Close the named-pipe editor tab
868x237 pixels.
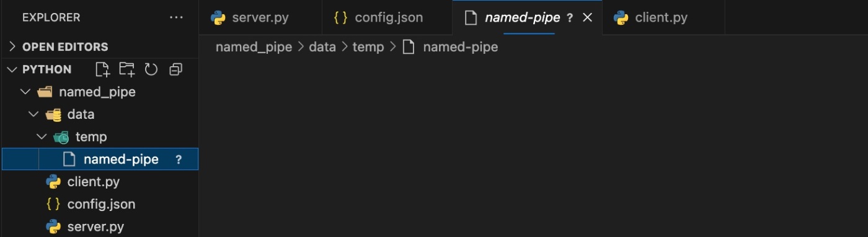[588, 17]
